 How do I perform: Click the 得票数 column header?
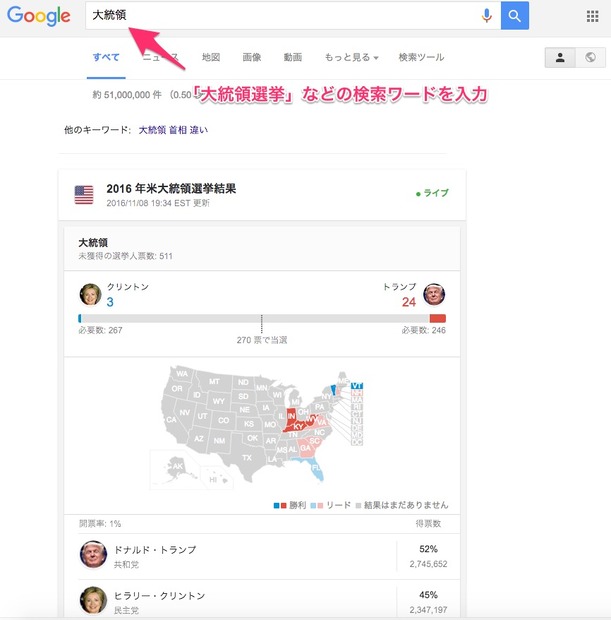pos(428,524)
